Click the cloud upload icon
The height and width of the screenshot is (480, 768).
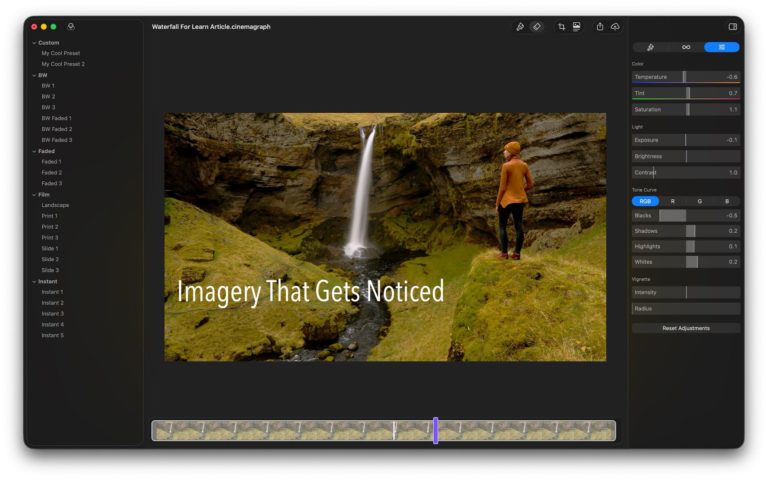(615, 27)
